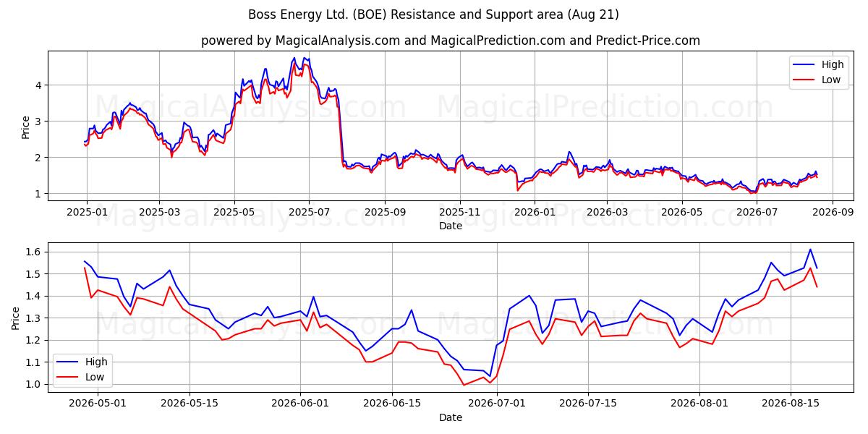This screenshot has height=434, width=868.
Task: Click the '4' y-axis tick on top chart
Action: pyautogui.click(x=40, y=85)
